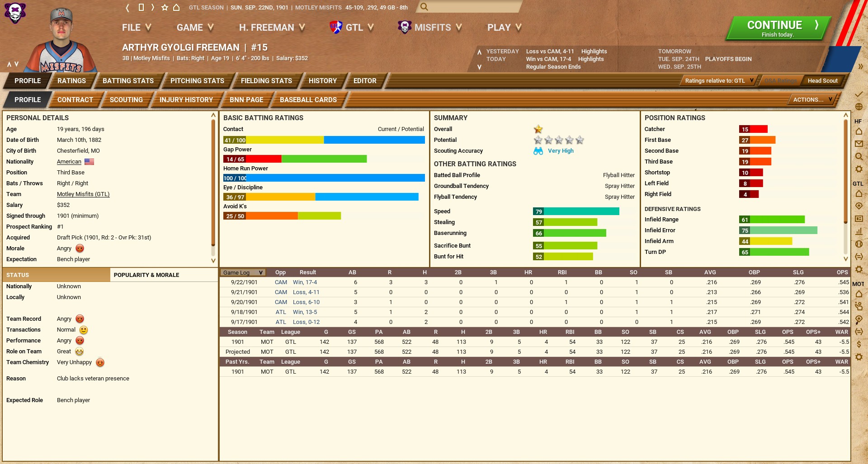Open Highlights for Win vs CAM, 17-4
This screenshot has width=868, height=464.
point(591,59)
